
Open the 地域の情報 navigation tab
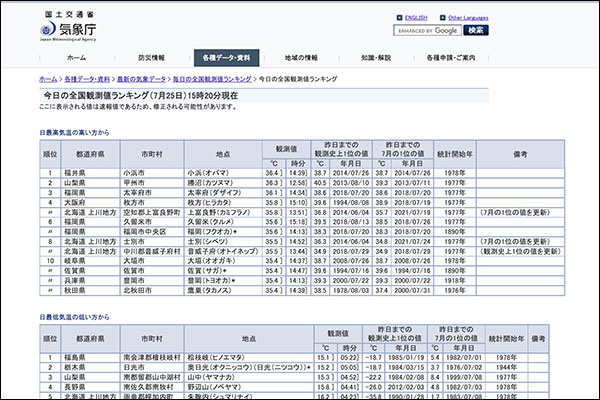coord(301,58)
